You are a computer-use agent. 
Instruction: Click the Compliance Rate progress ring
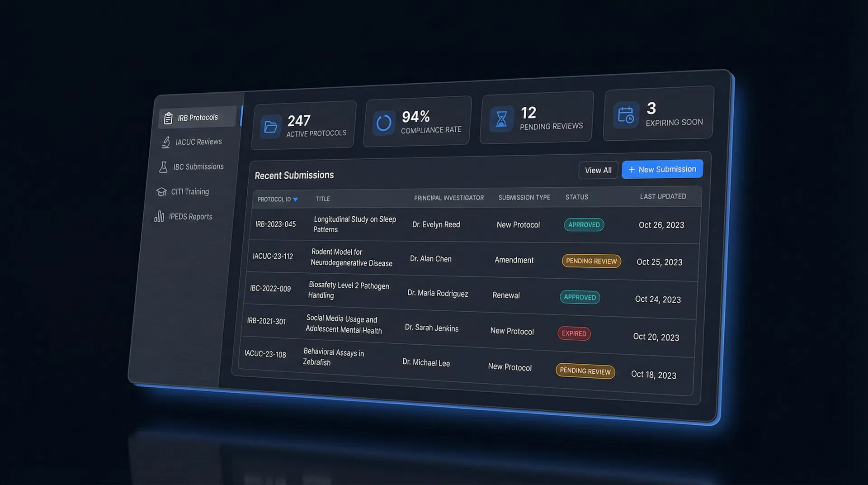pos(383,122)
